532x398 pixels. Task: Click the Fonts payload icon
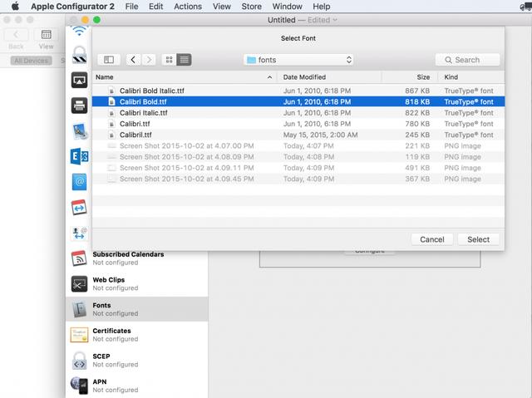[x=79, y=309]
